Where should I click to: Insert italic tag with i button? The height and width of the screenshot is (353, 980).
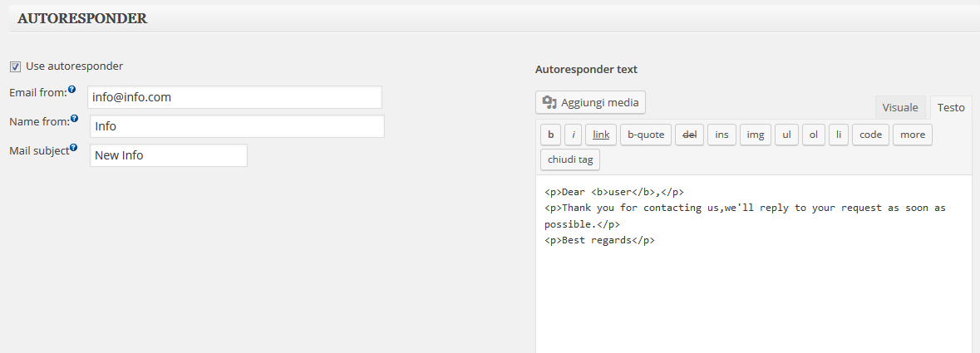click(574, 135)
